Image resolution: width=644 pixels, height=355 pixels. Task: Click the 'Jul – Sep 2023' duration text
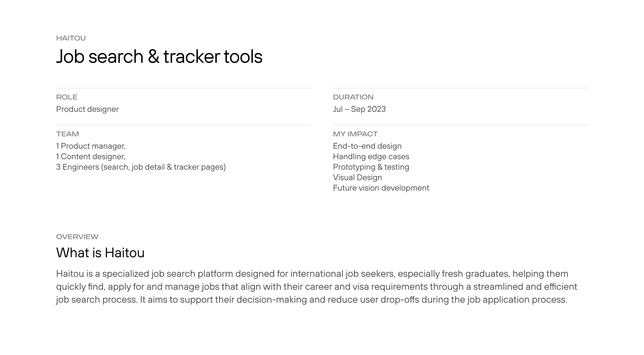[x=359, y=109]
